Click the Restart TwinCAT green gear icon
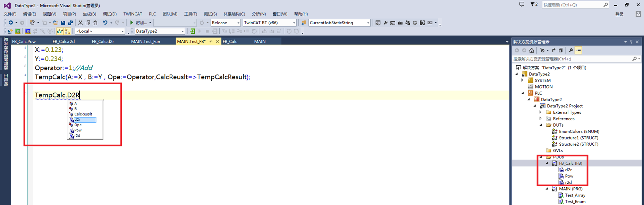Screen dimensions: 644x205 point(18,31)
